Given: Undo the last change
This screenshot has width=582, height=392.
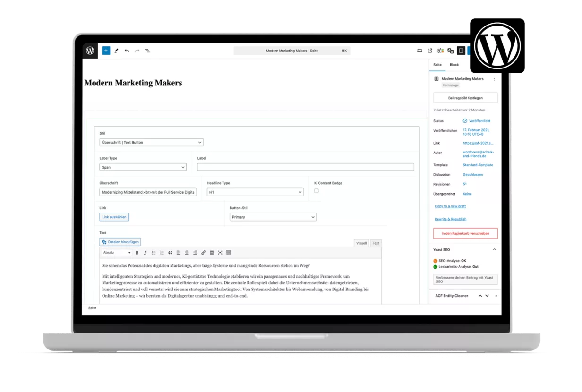Looking at the screenshot, I should click(127, 51).
